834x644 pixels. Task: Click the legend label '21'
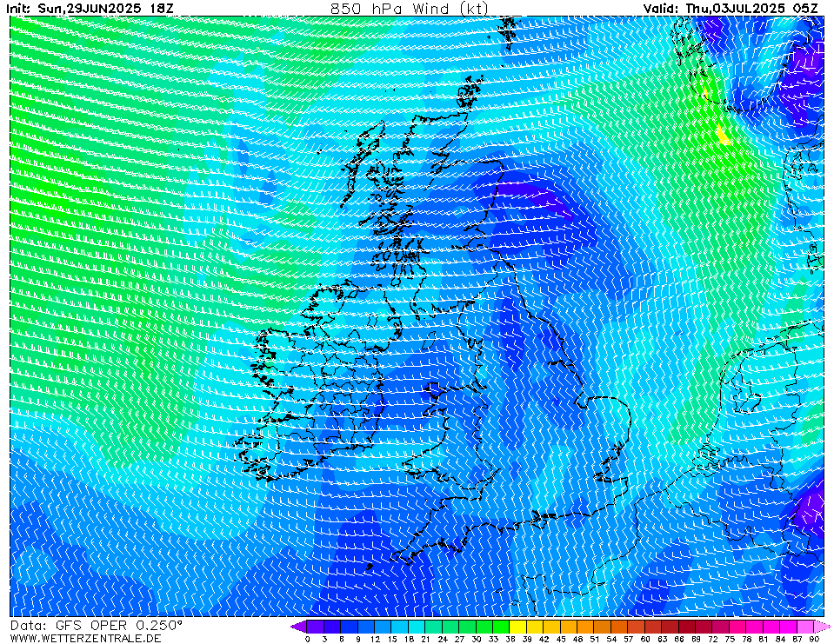tap(425, 639)
